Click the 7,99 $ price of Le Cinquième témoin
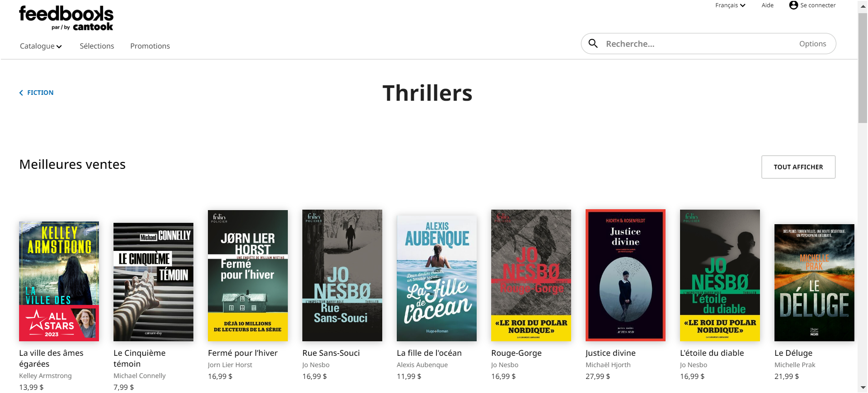Viewport: 868px width, 393px height. coord(123,387)
